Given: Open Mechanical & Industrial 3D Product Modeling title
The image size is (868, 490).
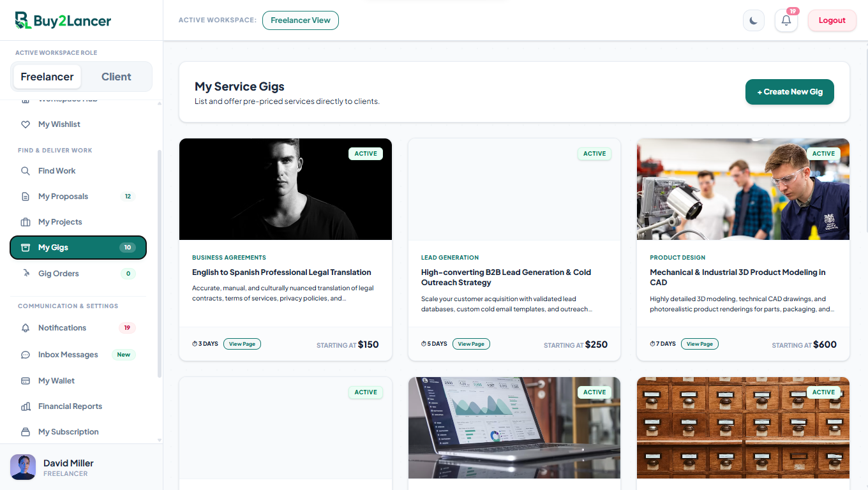Looking at the screenshot, I should [x=738, y=278].
